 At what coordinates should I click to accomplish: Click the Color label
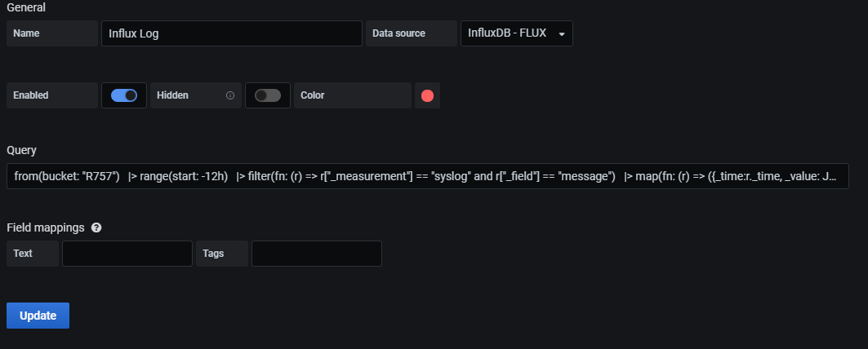(312, 95)
